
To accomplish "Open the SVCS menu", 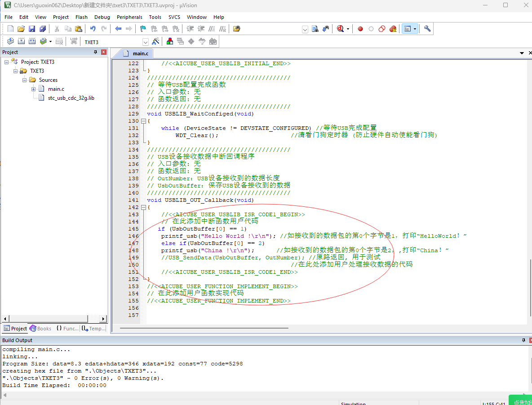I will (x=174, y=17).
